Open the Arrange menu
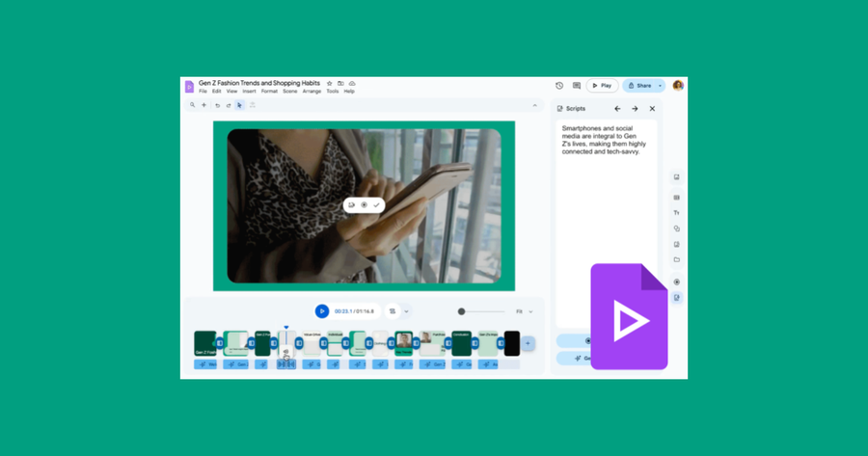The image size is (868, 456). tap(312, 92)
